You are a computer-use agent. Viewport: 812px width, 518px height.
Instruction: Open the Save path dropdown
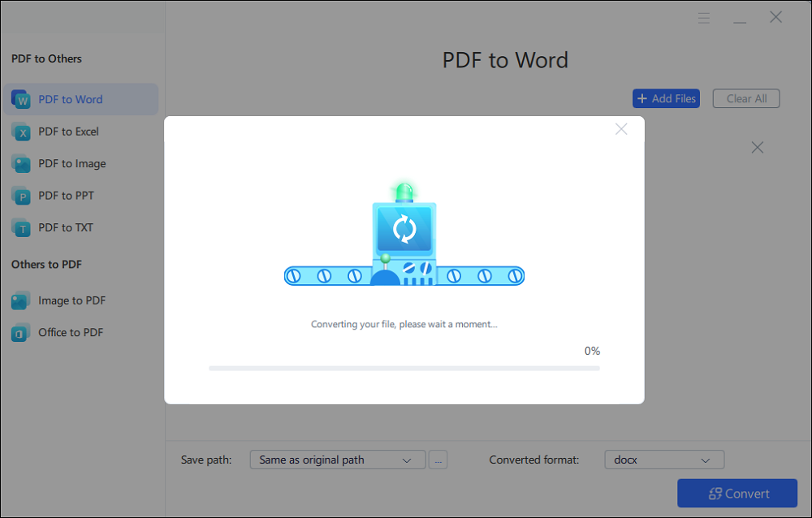click(x=337, y=460)
